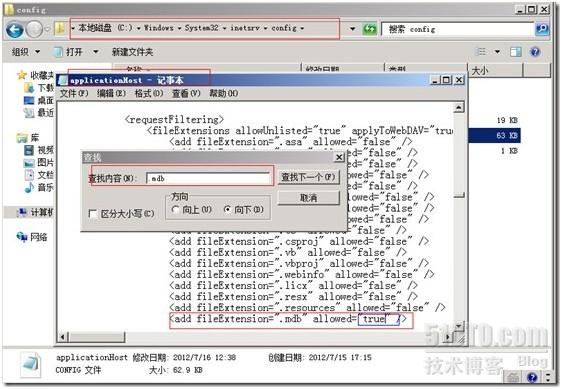The height and width of the screenshot is (389, 562).
Task: Click the <requestFiltering> line
Action: click(174, 119)
